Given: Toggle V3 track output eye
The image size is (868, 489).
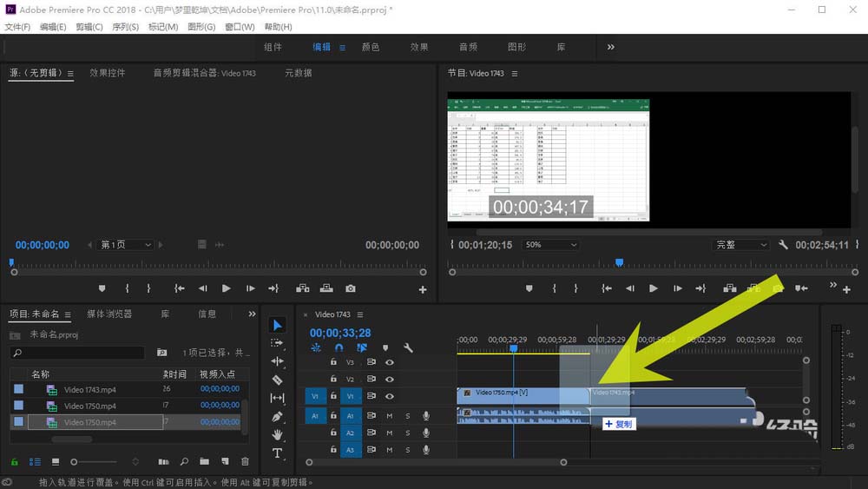Looking at the screenshot, I should point(390,362).
